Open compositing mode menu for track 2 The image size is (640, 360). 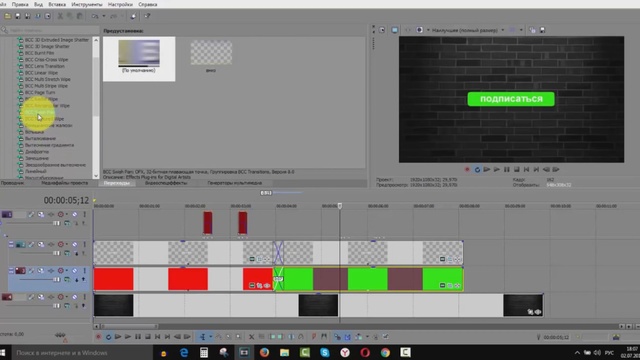click(x=67, y=253)
